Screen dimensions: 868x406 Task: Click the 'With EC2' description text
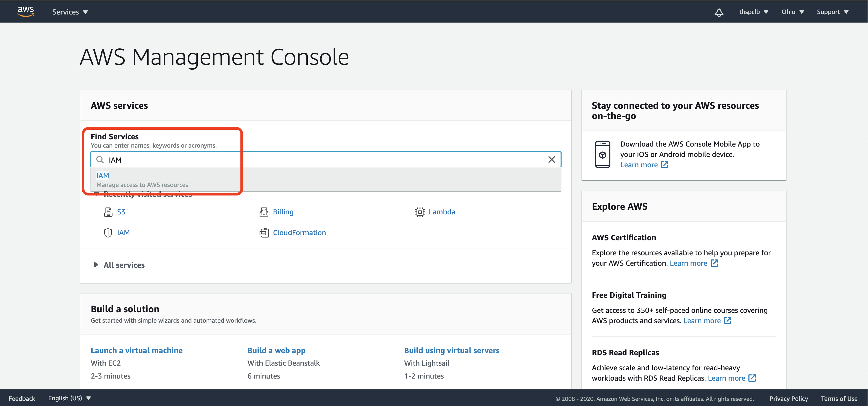pyautogui.click(x=106, y=363)
